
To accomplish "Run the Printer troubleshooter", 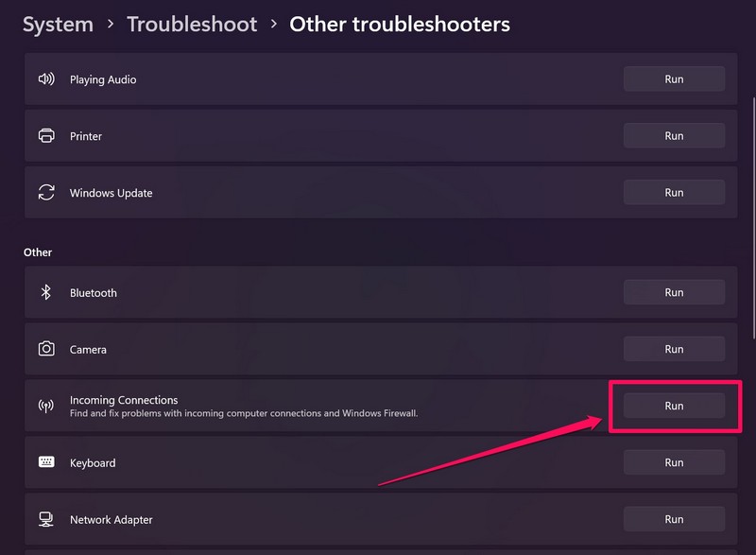I will 674,136.
